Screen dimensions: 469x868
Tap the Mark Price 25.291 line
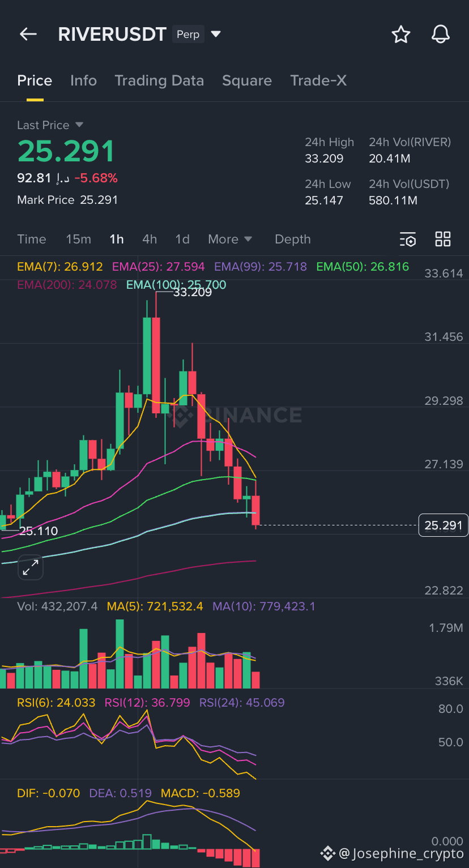click(67, 200)
